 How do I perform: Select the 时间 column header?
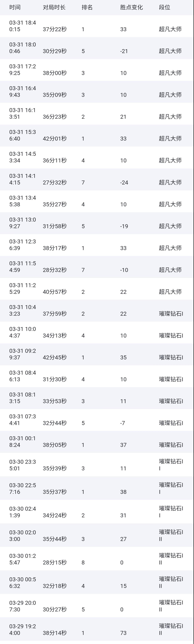15,7
